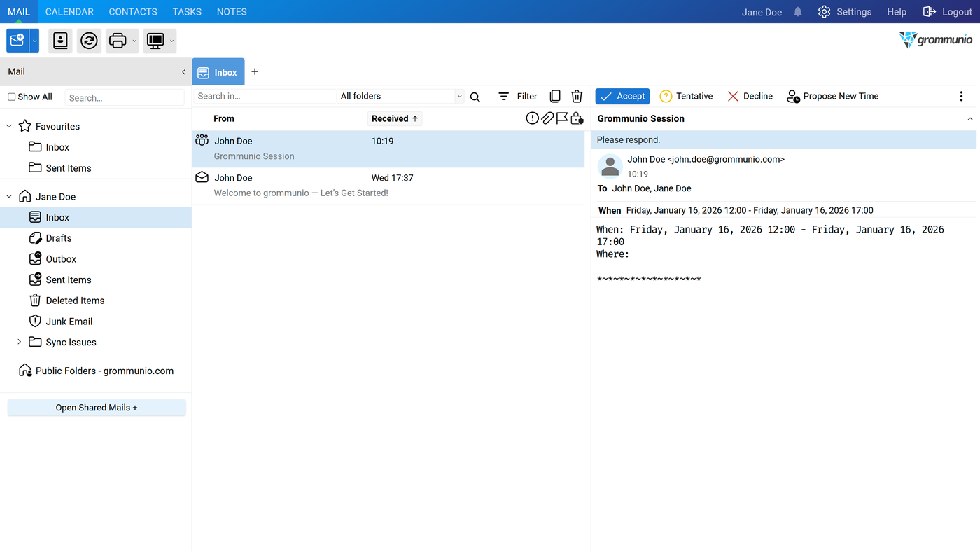Click the Jane Doe username in header

click(762, 12)
